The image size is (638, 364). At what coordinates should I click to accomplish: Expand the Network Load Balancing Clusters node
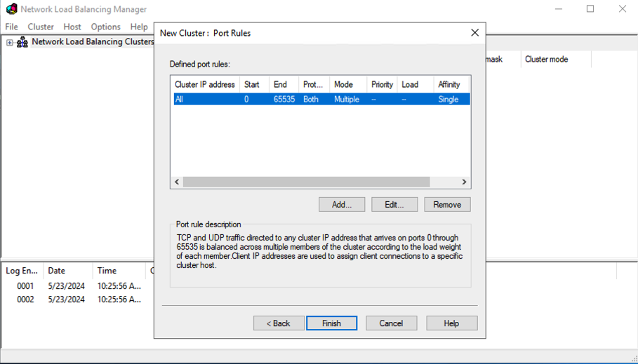point(10,43)
